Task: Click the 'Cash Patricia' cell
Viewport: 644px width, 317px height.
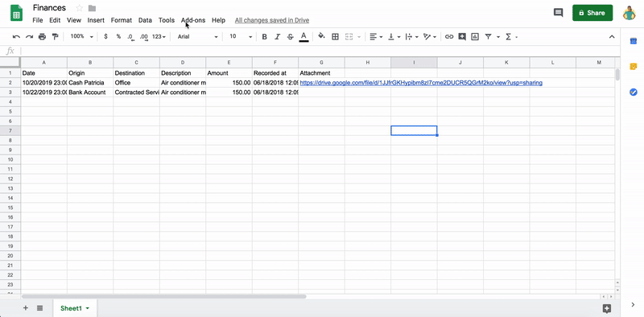Action: [90, 83]
